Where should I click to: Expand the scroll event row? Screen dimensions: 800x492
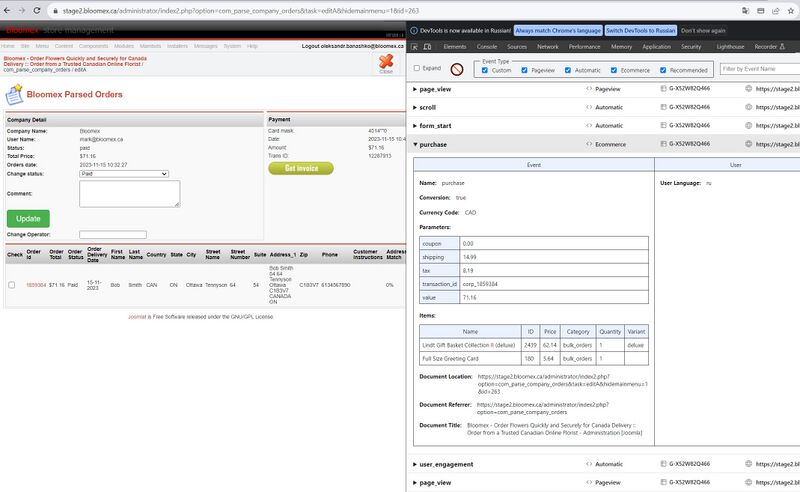[415, 108]
